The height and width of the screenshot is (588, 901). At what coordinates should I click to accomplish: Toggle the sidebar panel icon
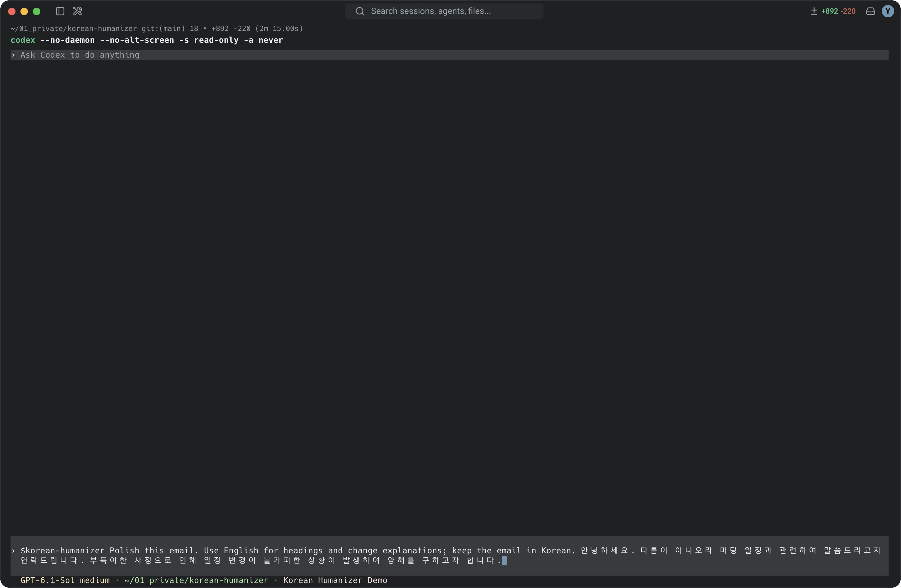[x=60, y=11]
